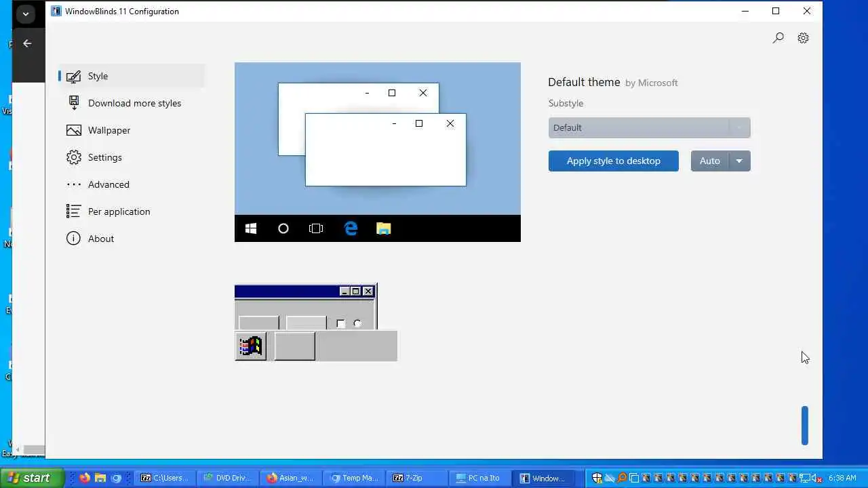Click the About info icon

click(73, 239)
